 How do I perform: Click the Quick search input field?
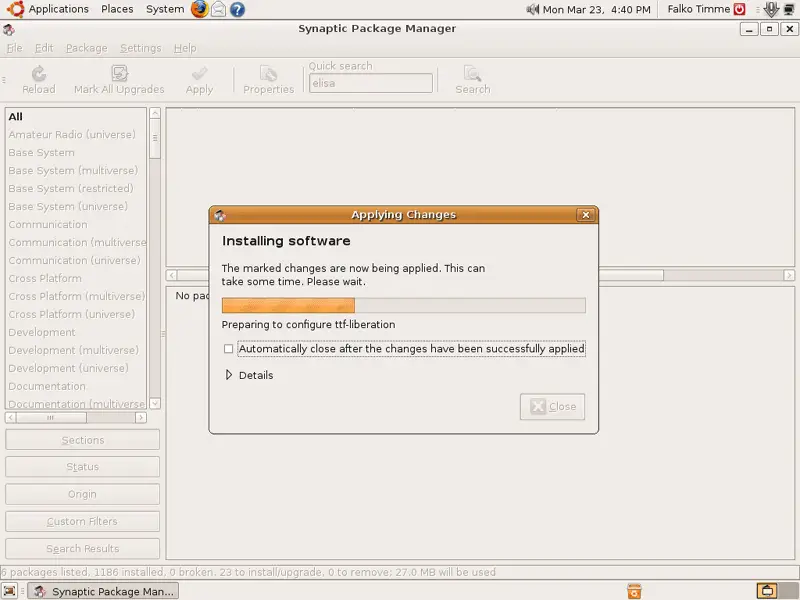point(371,83)
